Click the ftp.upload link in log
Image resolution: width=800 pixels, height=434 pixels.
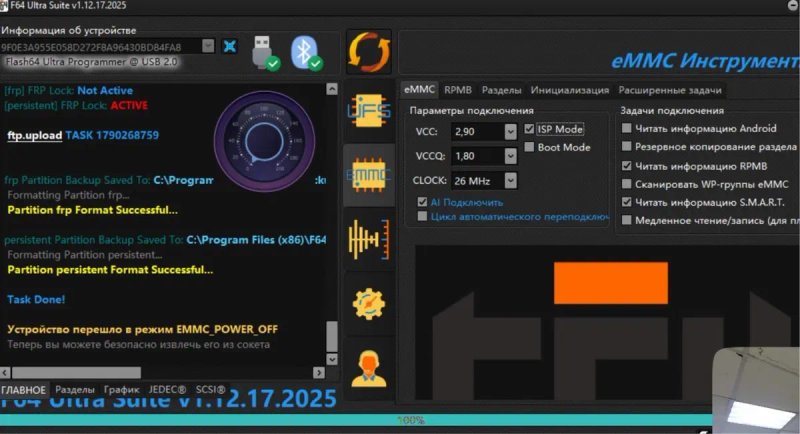click(35, 135)
